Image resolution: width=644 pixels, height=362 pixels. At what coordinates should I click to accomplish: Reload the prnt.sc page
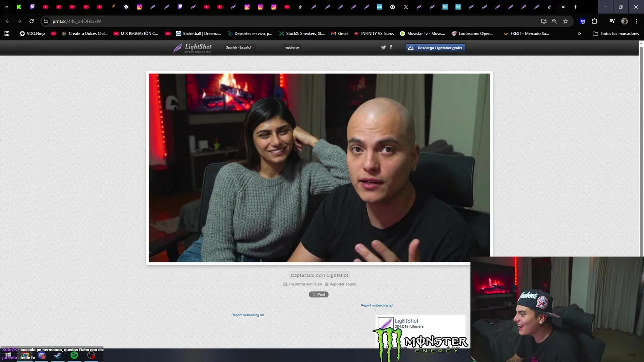[31, 21]
